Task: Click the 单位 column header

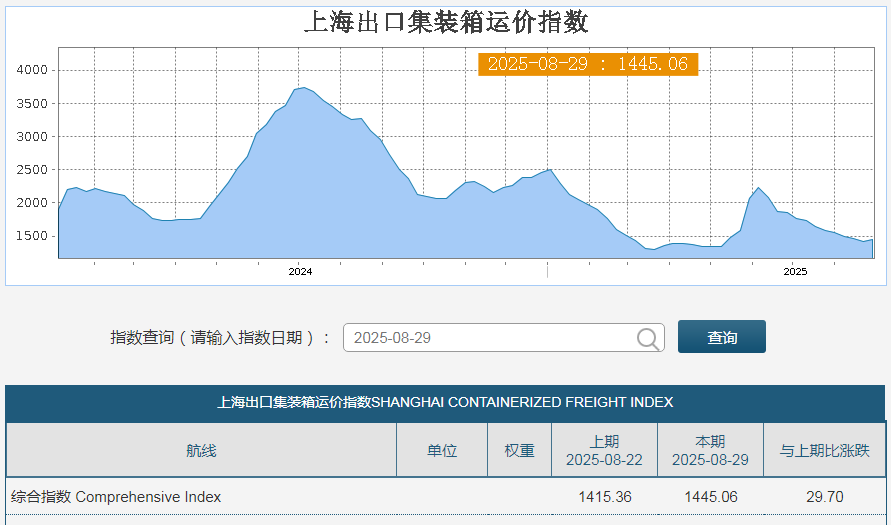Action: [442, 451]
